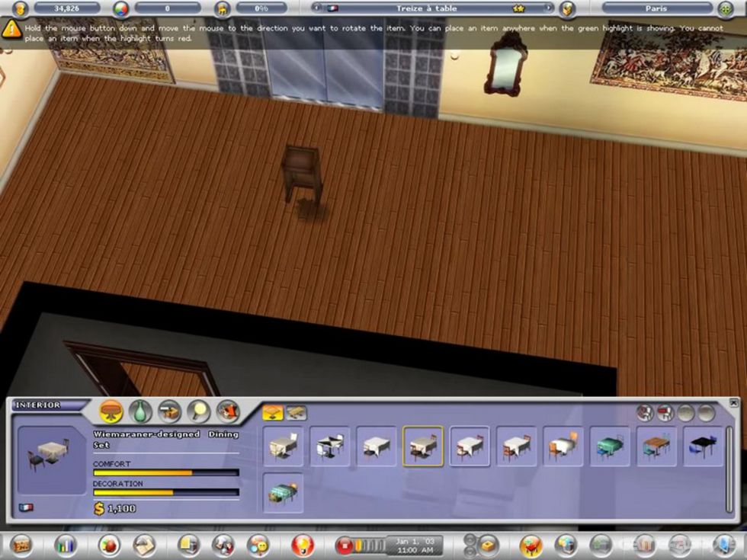This screenshot has width=747, height=560.
Task: Choose the sixth dining set thumbnail in the top row
Action: [517, 446]
